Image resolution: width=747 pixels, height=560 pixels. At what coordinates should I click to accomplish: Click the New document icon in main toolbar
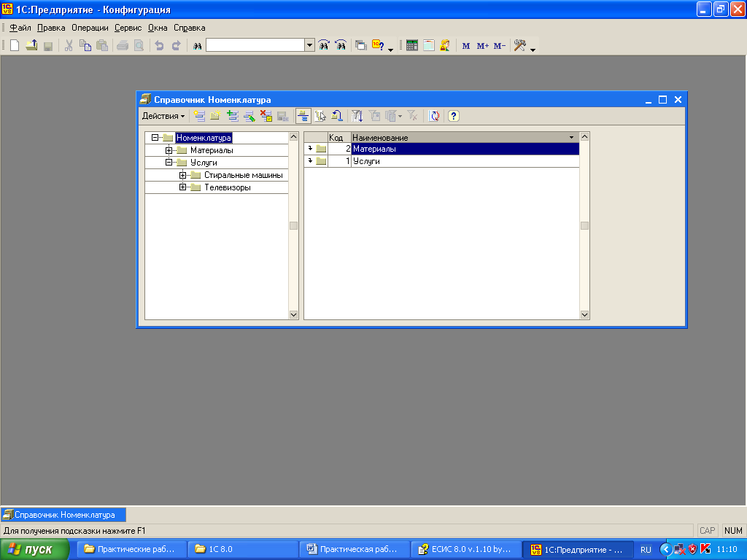(x=15, y=46)
